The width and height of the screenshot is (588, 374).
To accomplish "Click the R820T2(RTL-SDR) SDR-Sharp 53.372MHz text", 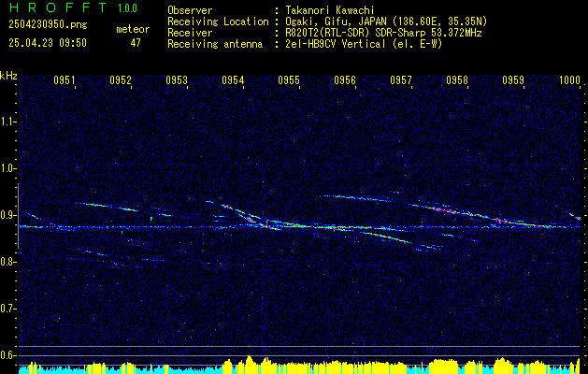I will tap(383, 33).
